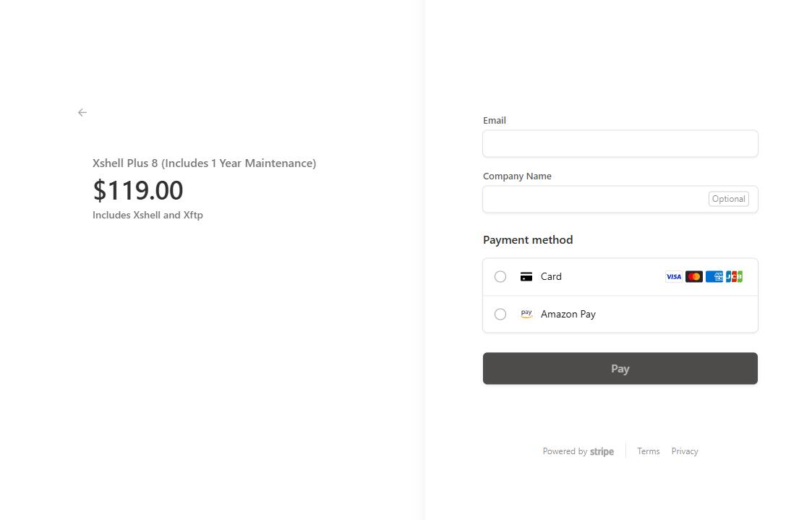
Task: Open the Privacy link
Action: tap(685, 451)
